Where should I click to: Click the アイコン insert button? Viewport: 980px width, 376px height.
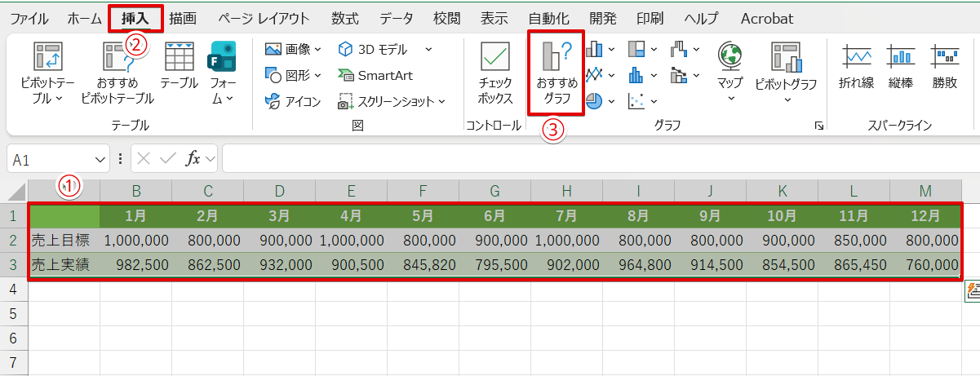pos(293,101)
